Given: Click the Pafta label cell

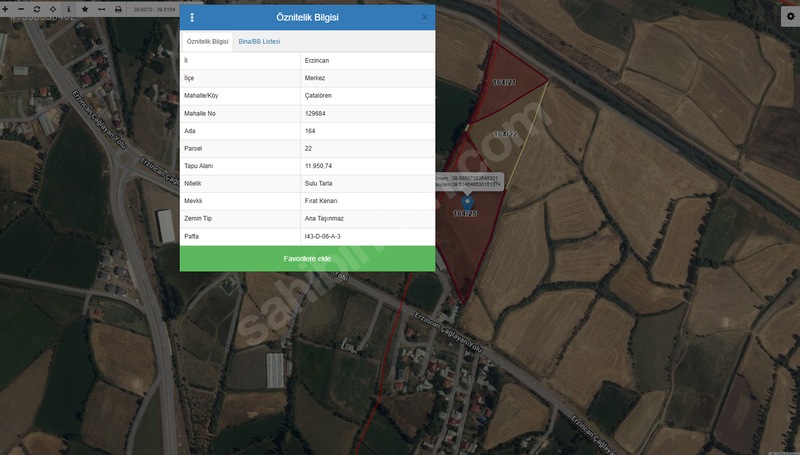Looking at the screenshot, I should point(240,236).
